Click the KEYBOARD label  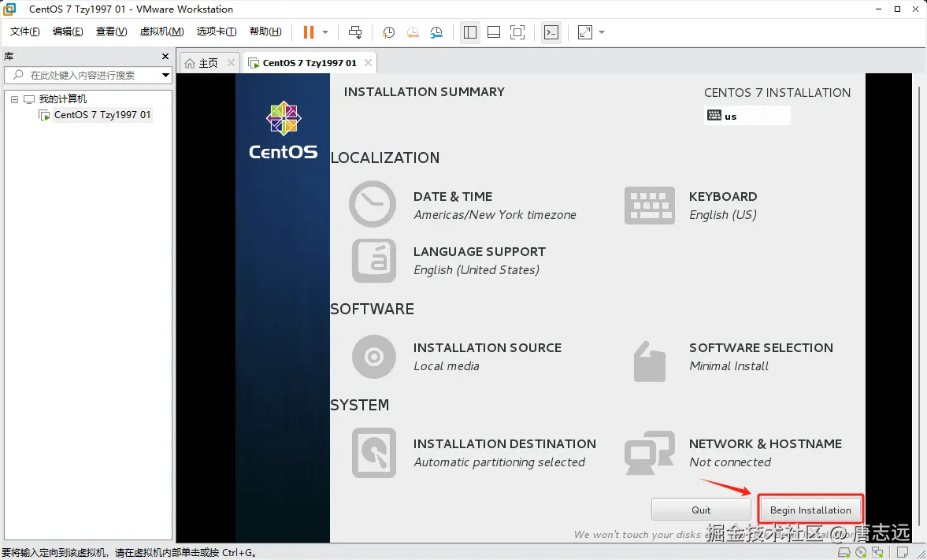click(x=723, y=196)
